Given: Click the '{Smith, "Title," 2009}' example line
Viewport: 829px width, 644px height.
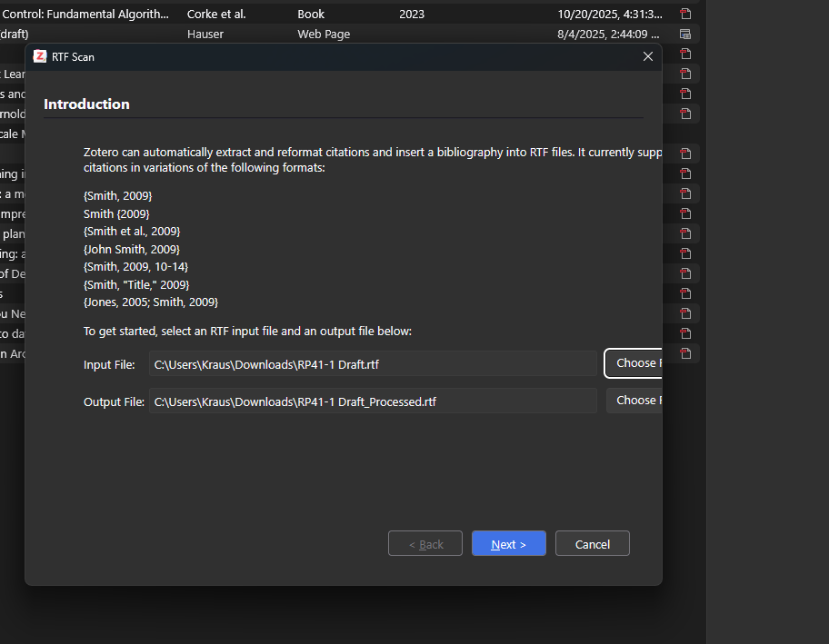Looking at the screenshot, I should click(136, 284).
